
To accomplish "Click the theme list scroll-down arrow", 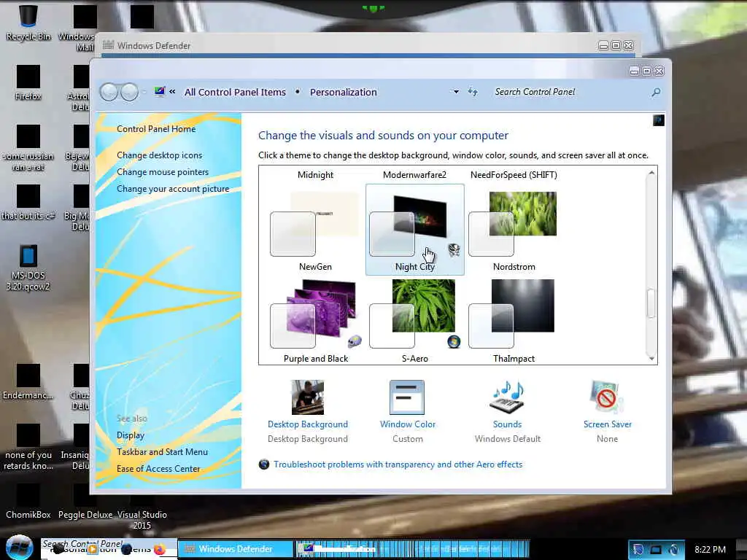I will 651,358.
